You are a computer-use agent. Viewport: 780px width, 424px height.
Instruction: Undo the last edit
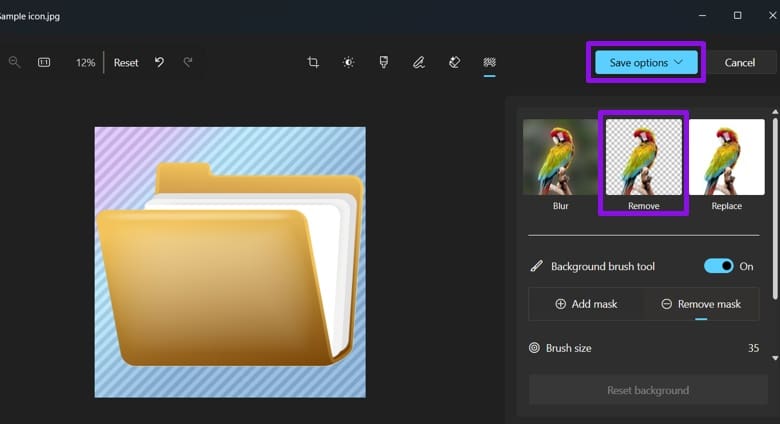click(x=159, y=62)
